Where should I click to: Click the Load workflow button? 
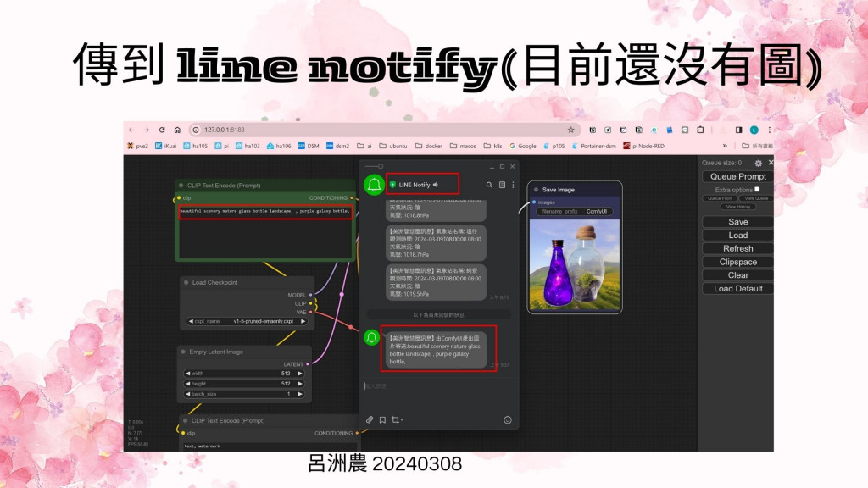tap(738, 236)
